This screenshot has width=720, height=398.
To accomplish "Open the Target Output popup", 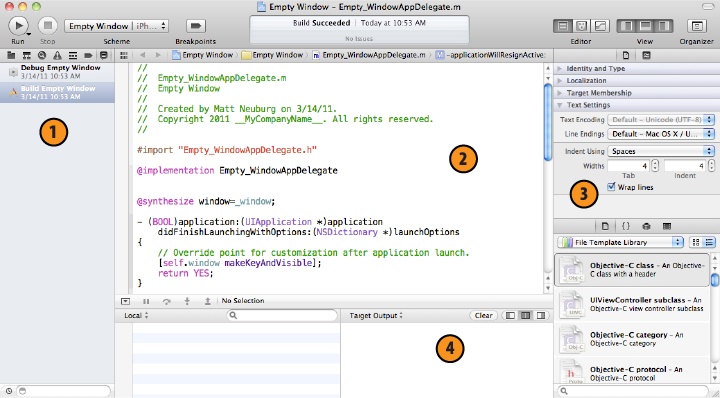I will tap(376, 316).
